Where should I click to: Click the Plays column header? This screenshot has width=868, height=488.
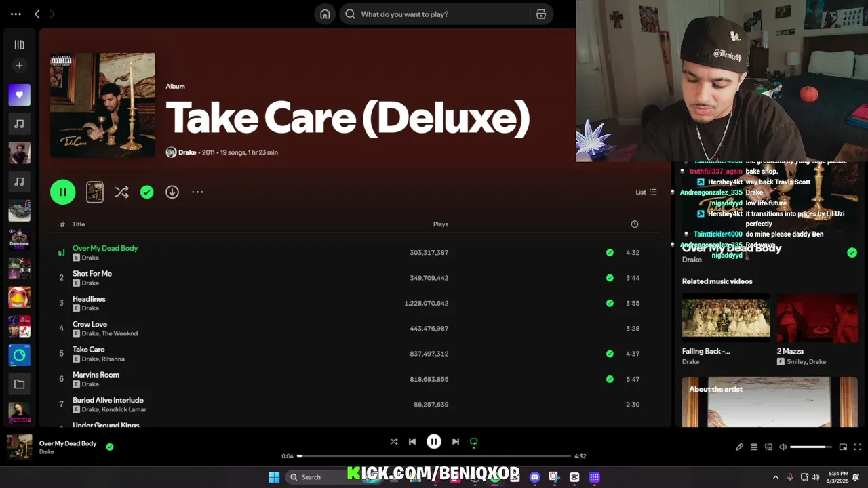tap(441, 224)
